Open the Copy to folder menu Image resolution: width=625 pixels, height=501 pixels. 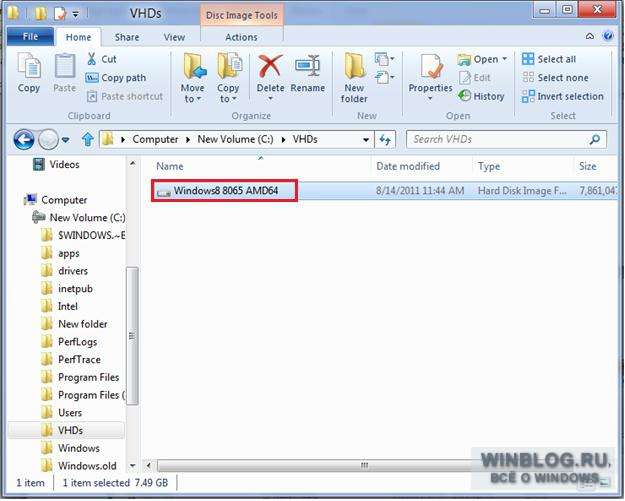[228, 78]
